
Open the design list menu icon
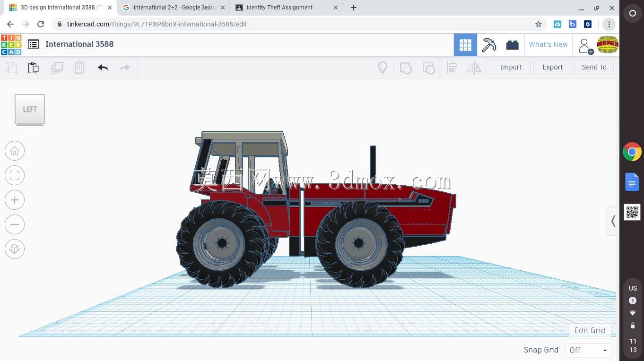tap(33, 44)
